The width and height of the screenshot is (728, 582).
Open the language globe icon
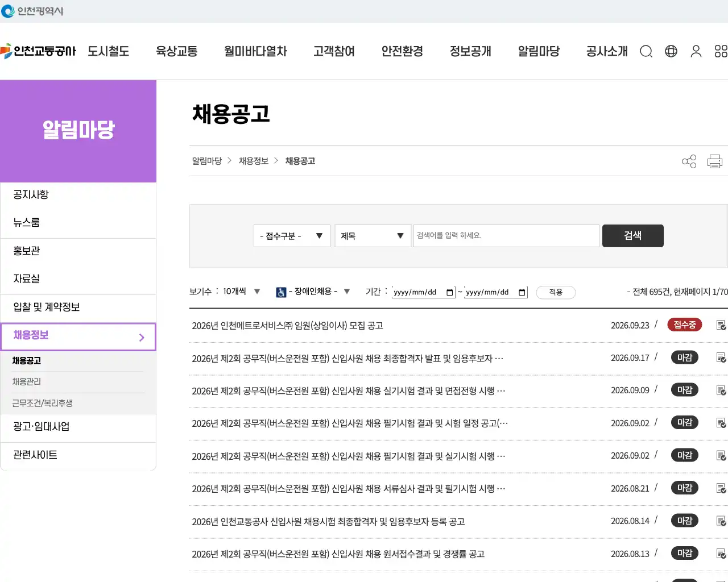point(671,51)
